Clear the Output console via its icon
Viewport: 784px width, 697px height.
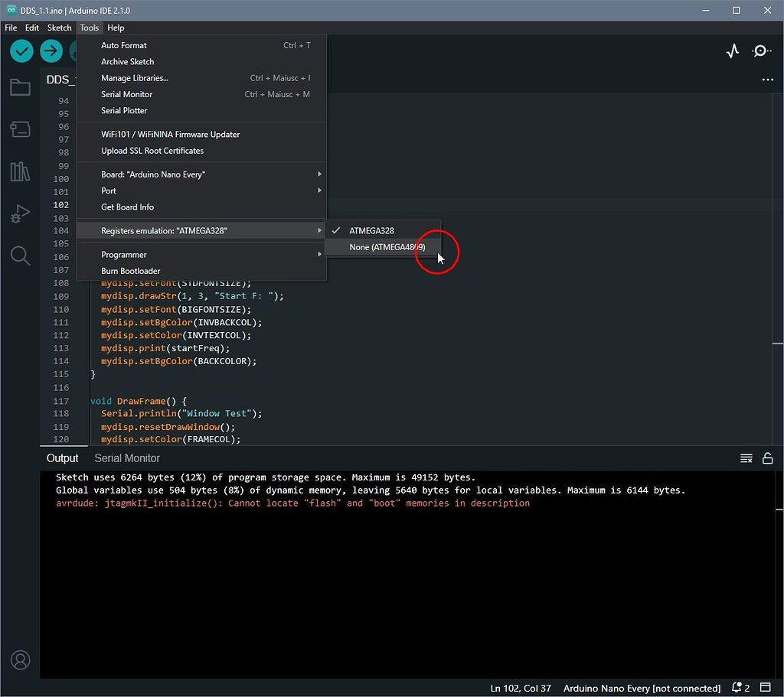click(746, 458)
